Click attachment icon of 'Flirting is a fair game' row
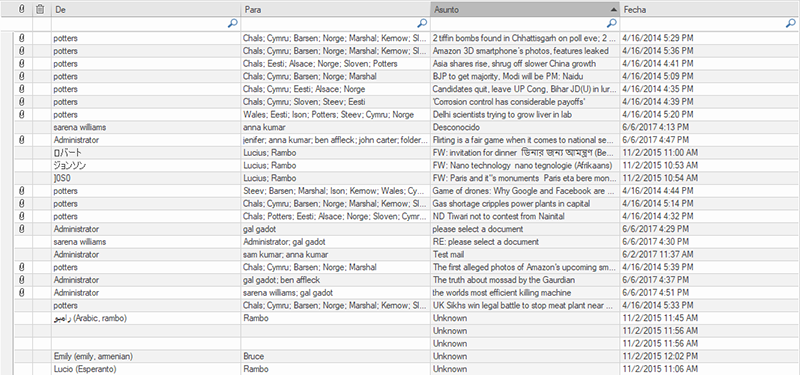Viewport: 800px width, 375px height. tap(21, 140)
